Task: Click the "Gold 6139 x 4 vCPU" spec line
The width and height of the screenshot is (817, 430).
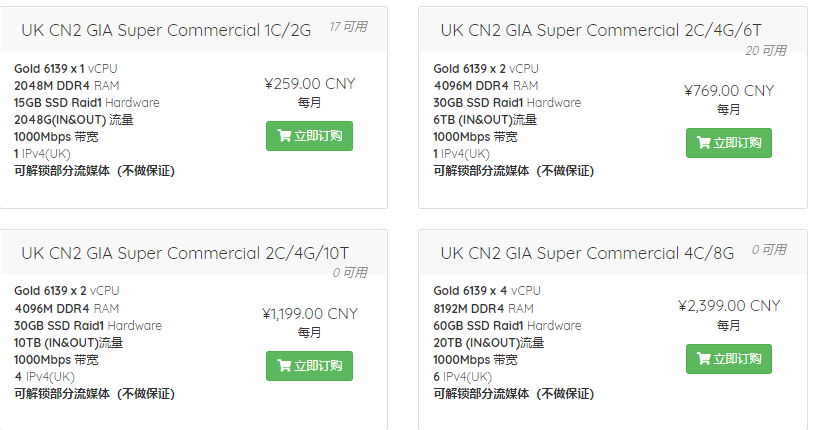Action: (486, 291)
